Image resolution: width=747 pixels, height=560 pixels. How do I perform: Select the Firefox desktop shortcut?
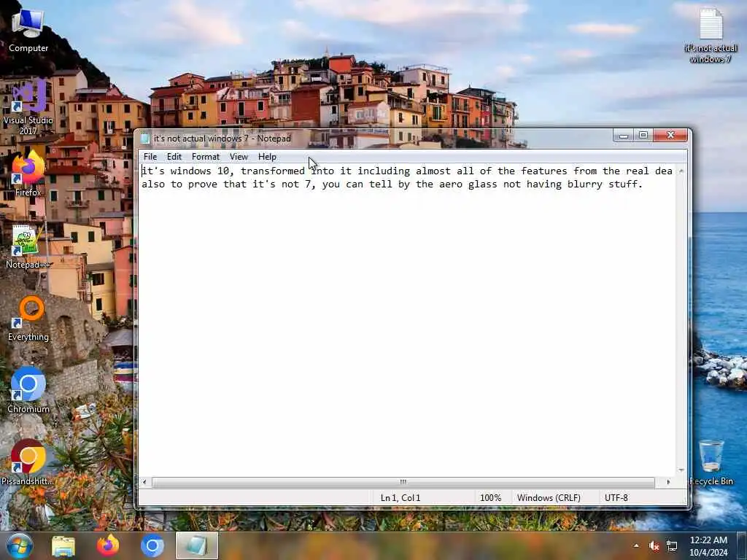pos(28,174)
